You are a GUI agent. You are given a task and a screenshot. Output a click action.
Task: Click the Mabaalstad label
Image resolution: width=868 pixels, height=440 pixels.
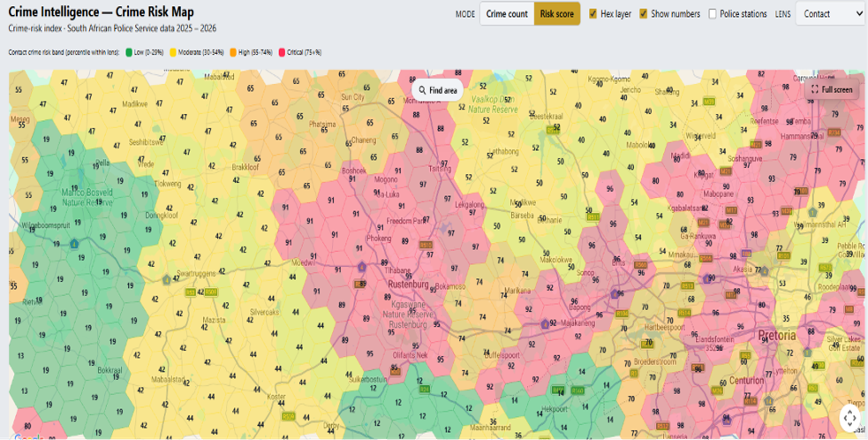coord(169,380)
